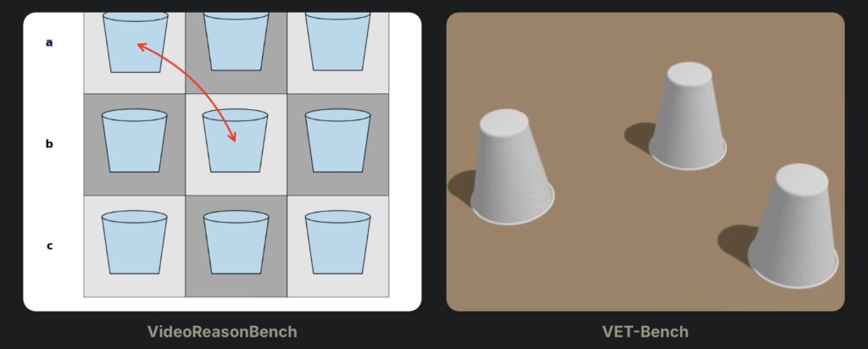Select the middle cup in row c
Screen dimensions: 868x349
click(x=236, y=242)
